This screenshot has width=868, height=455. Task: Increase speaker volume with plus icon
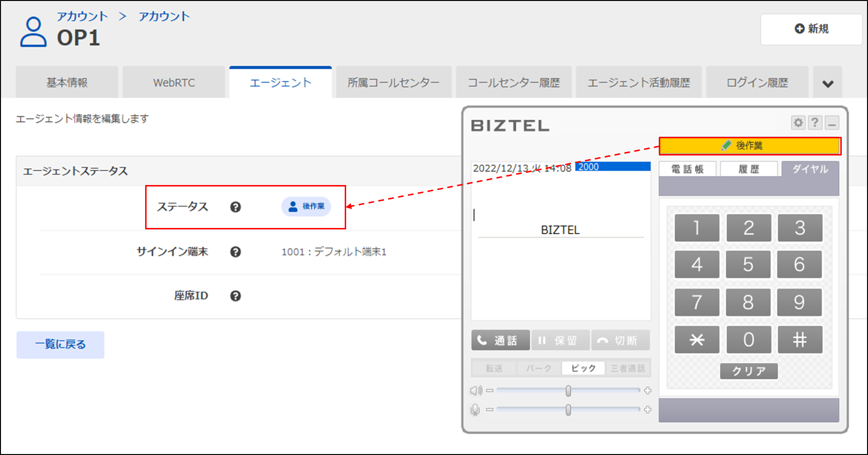(647, 391)
